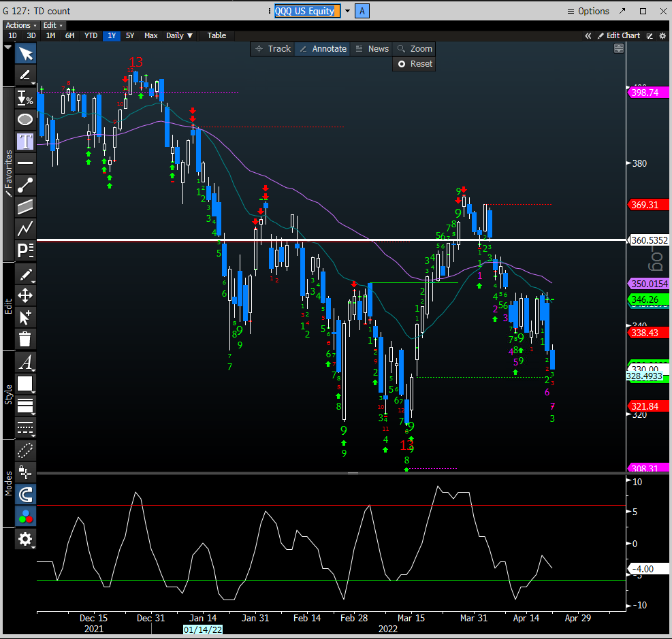Screen dimensions: 672x639
Task: Expand the security field dropdown arrow
Action: coord(347,11)
